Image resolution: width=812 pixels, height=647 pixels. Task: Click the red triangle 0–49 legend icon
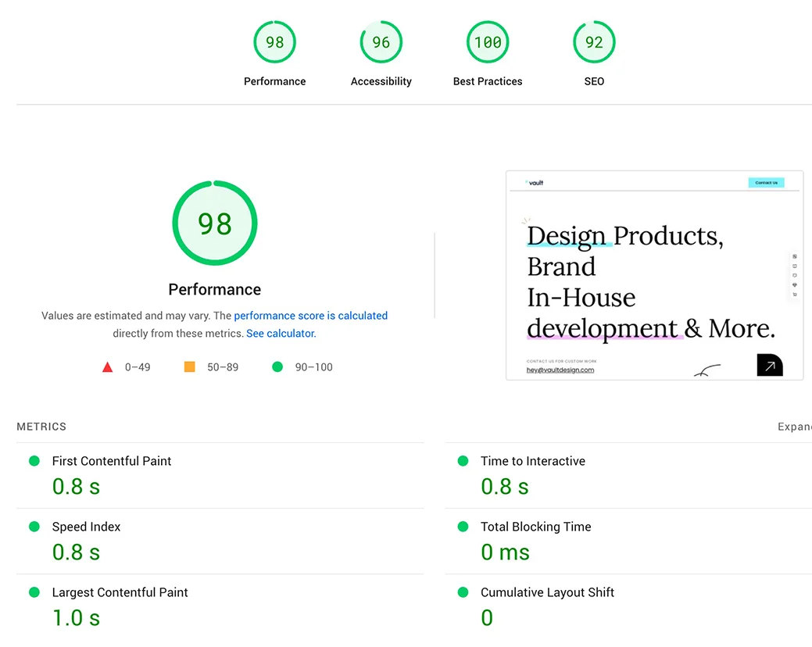click(x=108, y=367)
